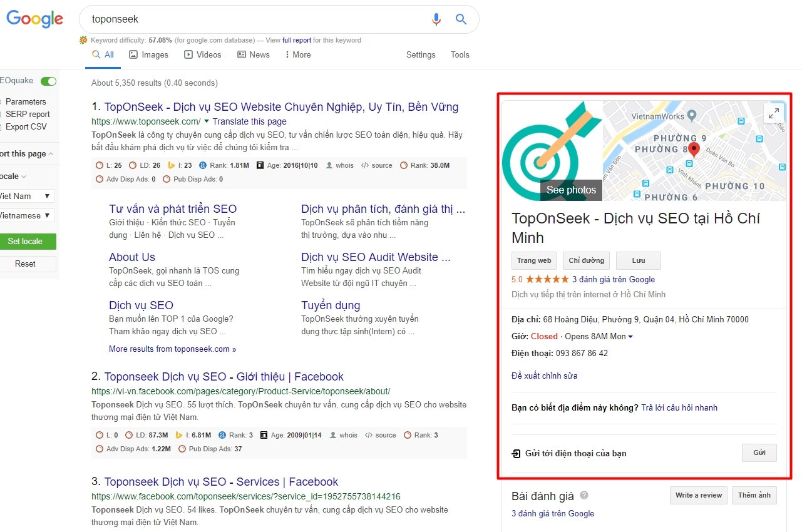Image resolution: width=802 pixels, height=532 pixels.
Task: Open the Chỉ đường directions button
Action: pyautogui.click(x=586, y=260)
